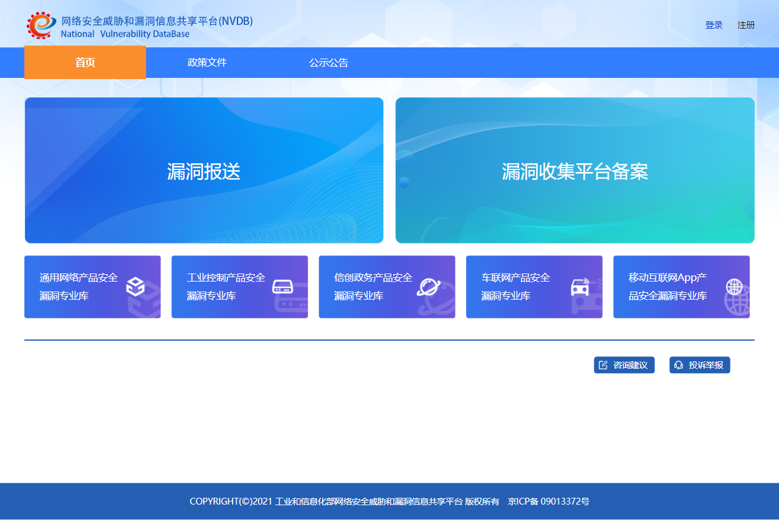Open the 政策文件 tab
Screen dimensions: 779x532
(207, 62)
